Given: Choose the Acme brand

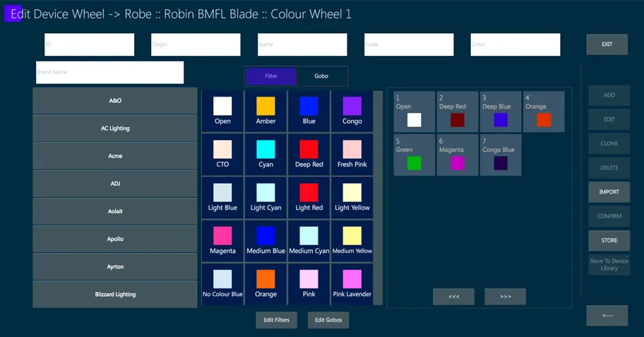Looking at the screenshot, I should 115,156.
